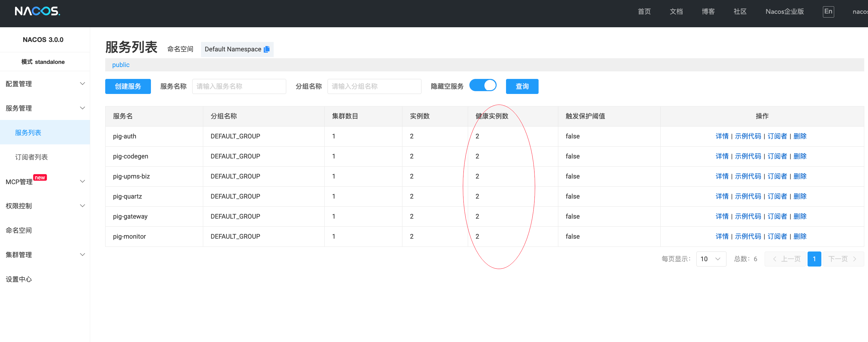Open 详情 for pig-auth service
This screenshot has height=342, width=868.
tap(721, 136)
